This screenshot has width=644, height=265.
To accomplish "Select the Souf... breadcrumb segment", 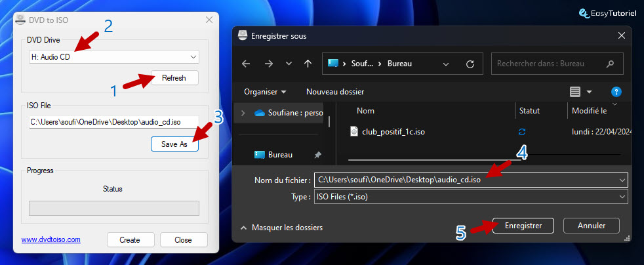I will click(362, 64).
